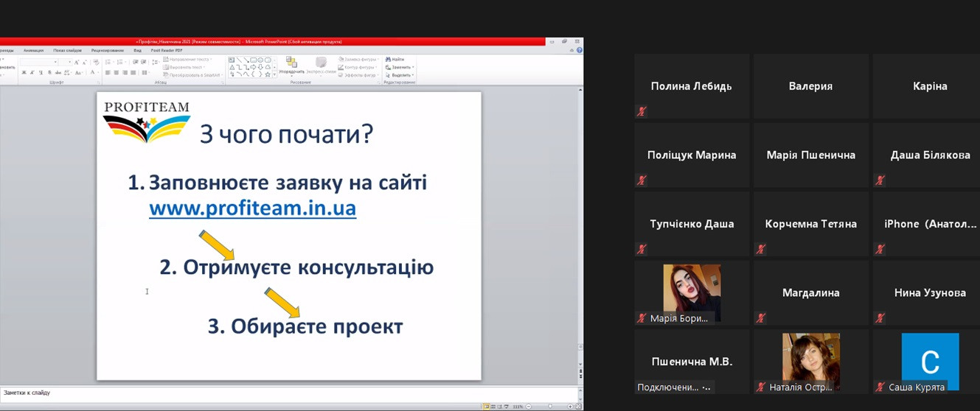Click the underline (Ч) formatting icon

(x=41, y=72)
